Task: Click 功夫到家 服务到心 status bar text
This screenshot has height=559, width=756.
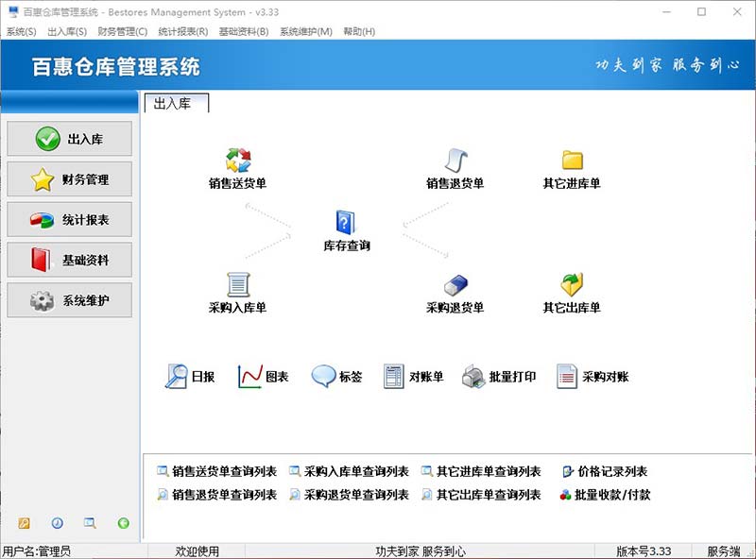Action: coord(421,551)
